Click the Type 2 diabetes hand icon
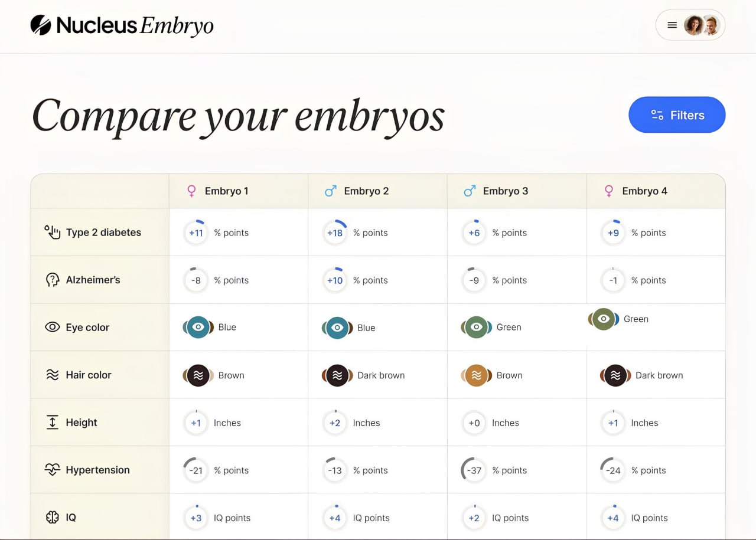The image size is (756, 540). (53, 232)
